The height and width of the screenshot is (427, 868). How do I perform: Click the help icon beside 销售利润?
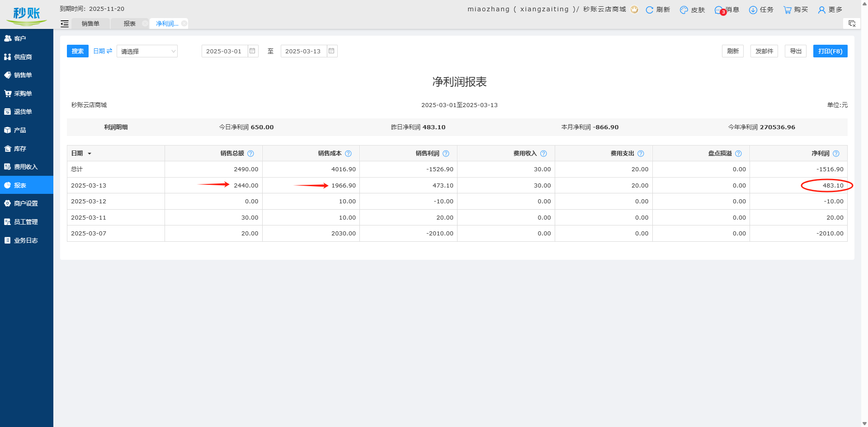[446, 154]
